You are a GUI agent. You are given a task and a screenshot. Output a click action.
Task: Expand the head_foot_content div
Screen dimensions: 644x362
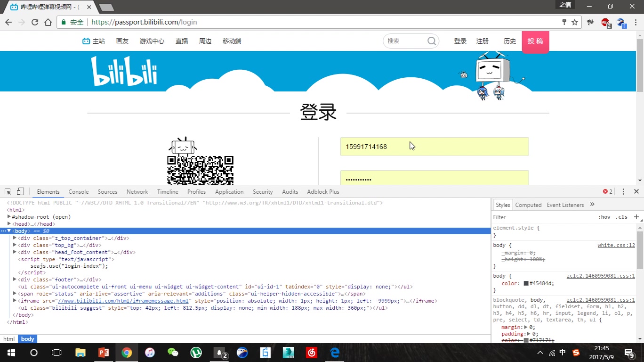15,252
